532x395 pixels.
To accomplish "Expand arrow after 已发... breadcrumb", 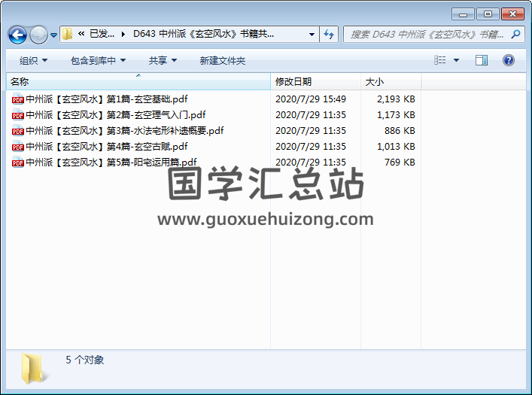I will [x=123, y=34].
